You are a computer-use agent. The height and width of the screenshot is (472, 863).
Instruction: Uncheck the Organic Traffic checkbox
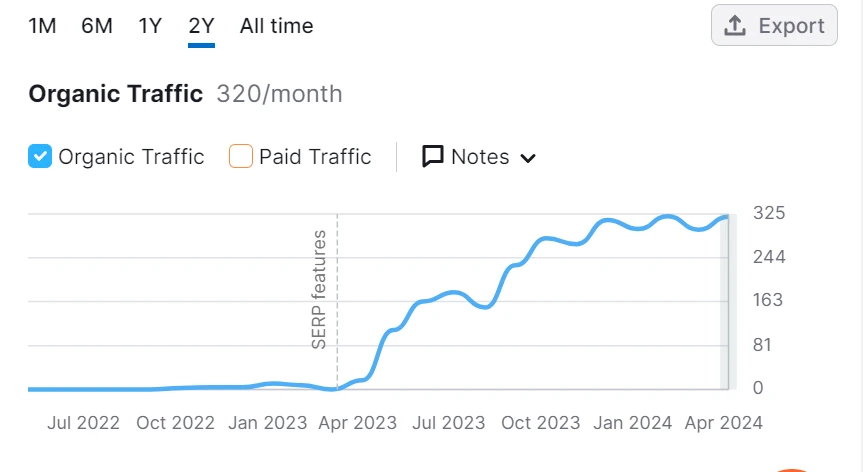point(40,156)
